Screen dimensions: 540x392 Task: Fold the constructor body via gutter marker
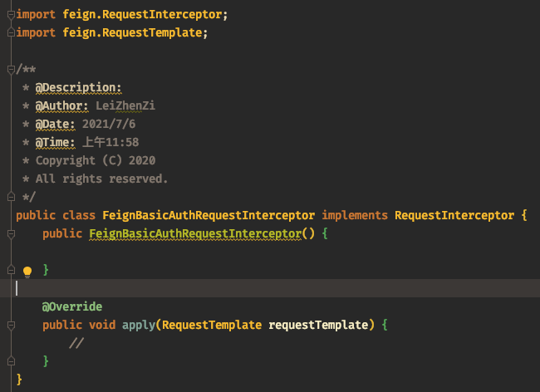pyautogui.click(x=11, y=234)
